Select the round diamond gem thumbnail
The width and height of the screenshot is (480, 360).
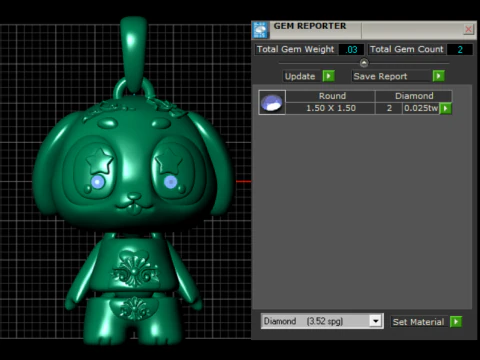tap(272, 102)
